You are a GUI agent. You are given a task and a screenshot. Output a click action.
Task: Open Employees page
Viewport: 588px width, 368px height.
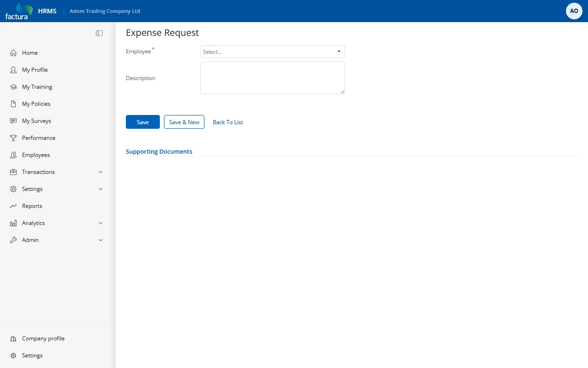36,155
